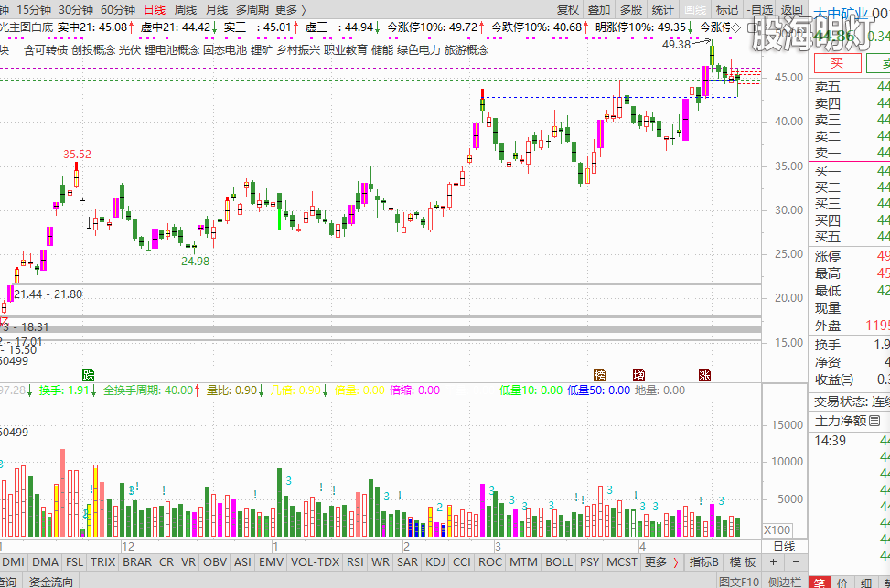The image size is (890, 588).
Task: Open the 日线 period selector at bottom right
Action: pos(784,546)
